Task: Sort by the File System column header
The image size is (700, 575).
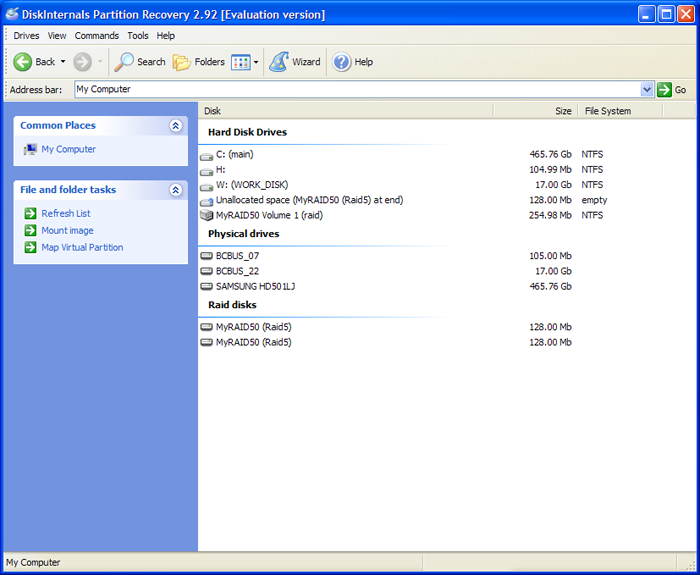Action: coord(621,111)
